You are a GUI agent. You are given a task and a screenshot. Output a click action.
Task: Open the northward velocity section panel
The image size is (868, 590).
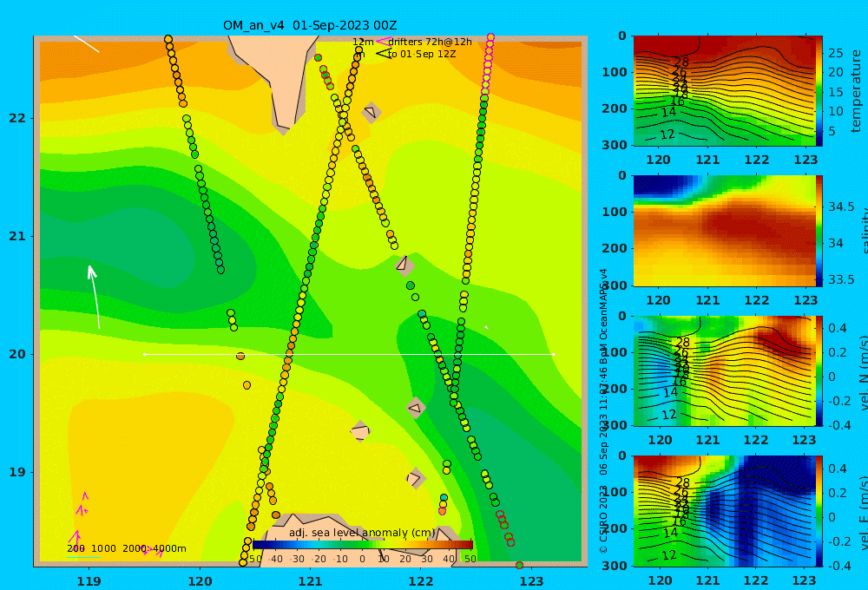click(724, 370)
